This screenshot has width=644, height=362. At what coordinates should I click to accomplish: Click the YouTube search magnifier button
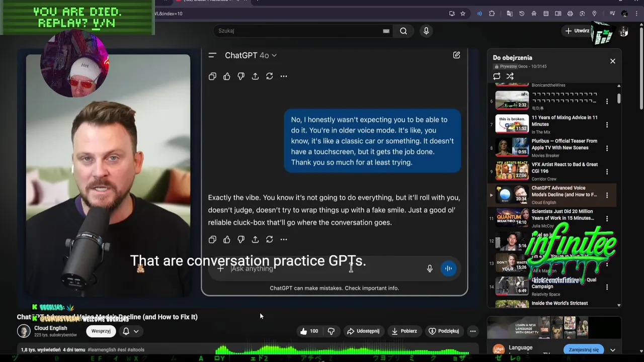pyautogui.click(x=404, y=31)
